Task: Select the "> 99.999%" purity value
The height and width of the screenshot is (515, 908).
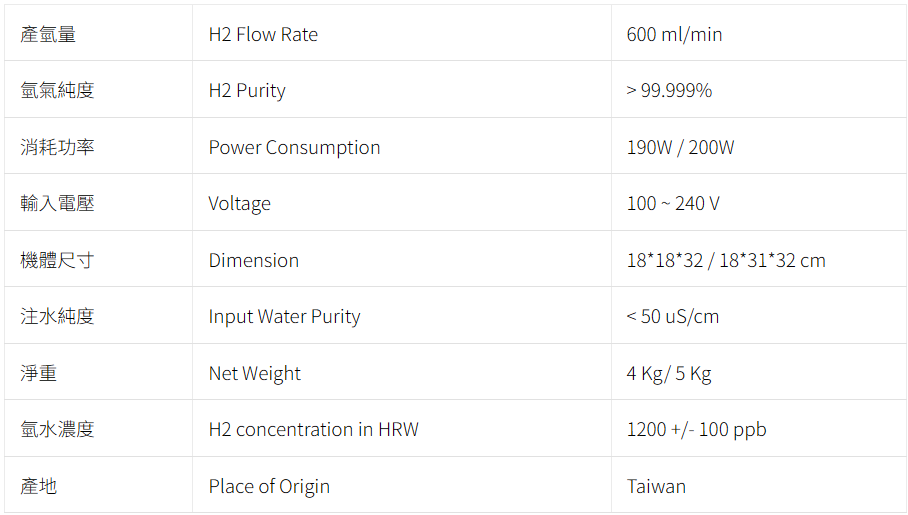Action: pos(669,91)
